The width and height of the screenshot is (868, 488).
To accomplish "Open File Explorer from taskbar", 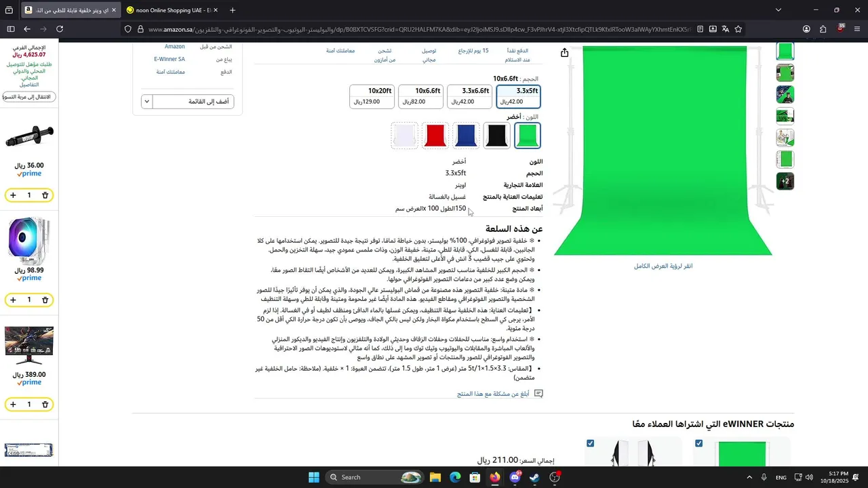I will (x=435, y=477).
